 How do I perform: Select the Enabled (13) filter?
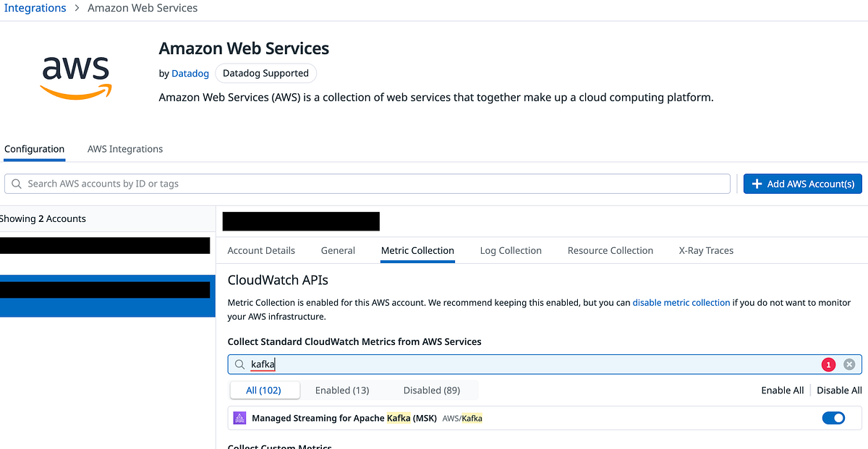pos(341,390)
